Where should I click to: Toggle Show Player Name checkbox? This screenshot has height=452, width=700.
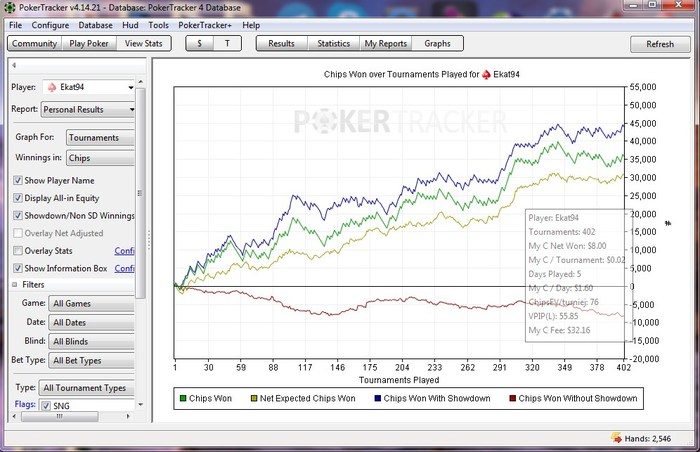(x=18, y=180)
